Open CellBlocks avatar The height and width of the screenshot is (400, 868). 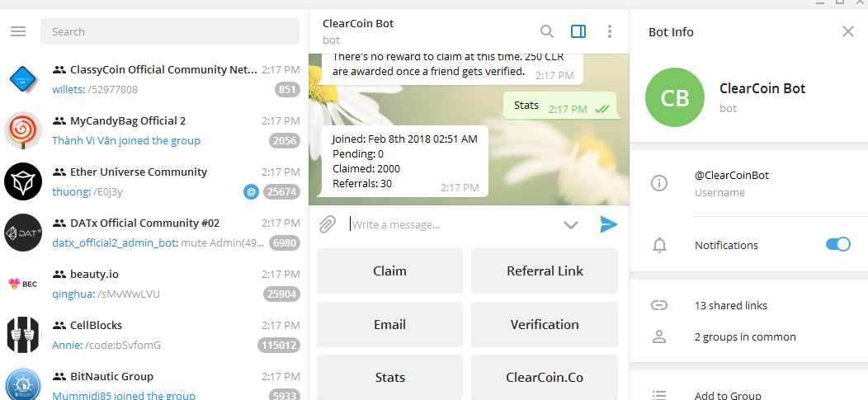[x=23, y=335]
